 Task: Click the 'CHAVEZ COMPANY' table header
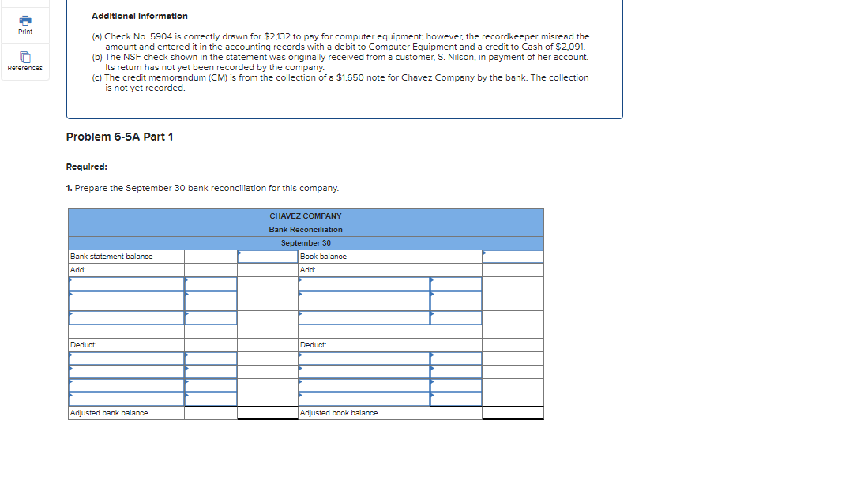click(306, 216)
